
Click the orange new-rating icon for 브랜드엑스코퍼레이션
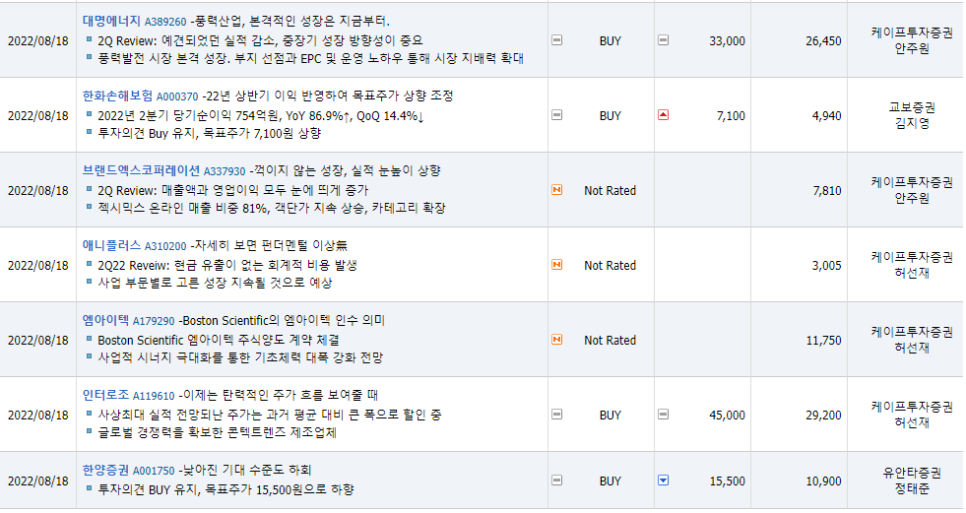point(557,190)
